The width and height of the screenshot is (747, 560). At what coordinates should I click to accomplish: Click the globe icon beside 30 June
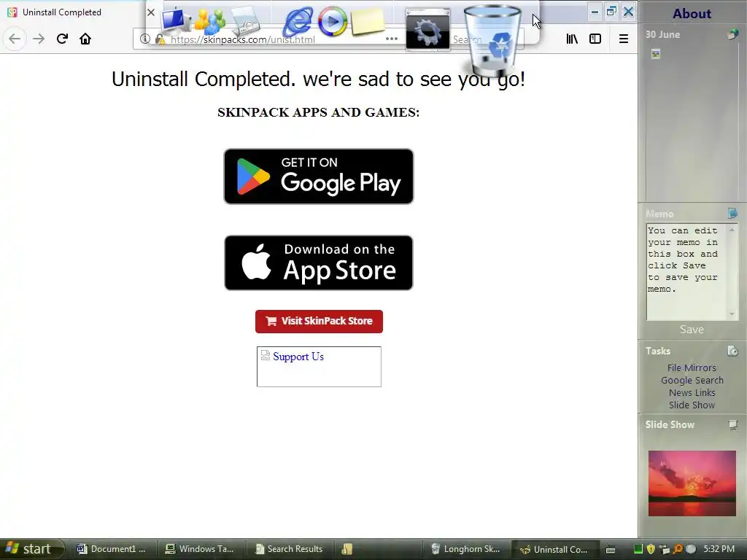(732, 34)
